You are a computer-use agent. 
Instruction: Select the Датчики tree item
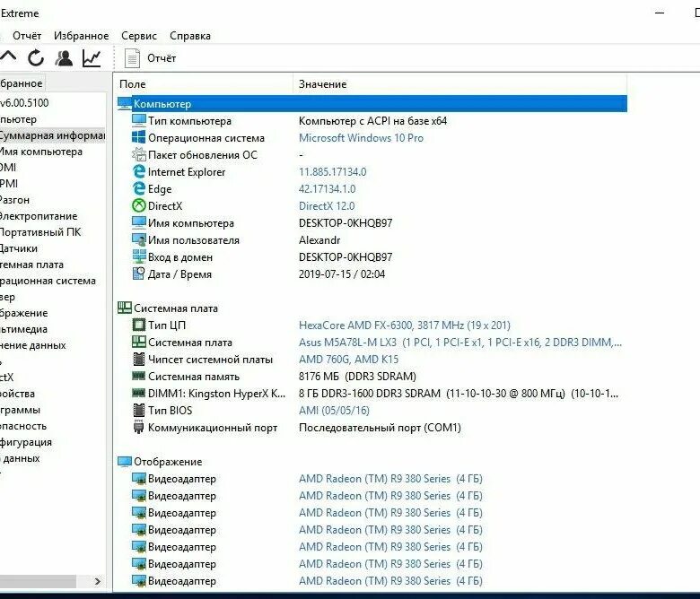[19, 248]
